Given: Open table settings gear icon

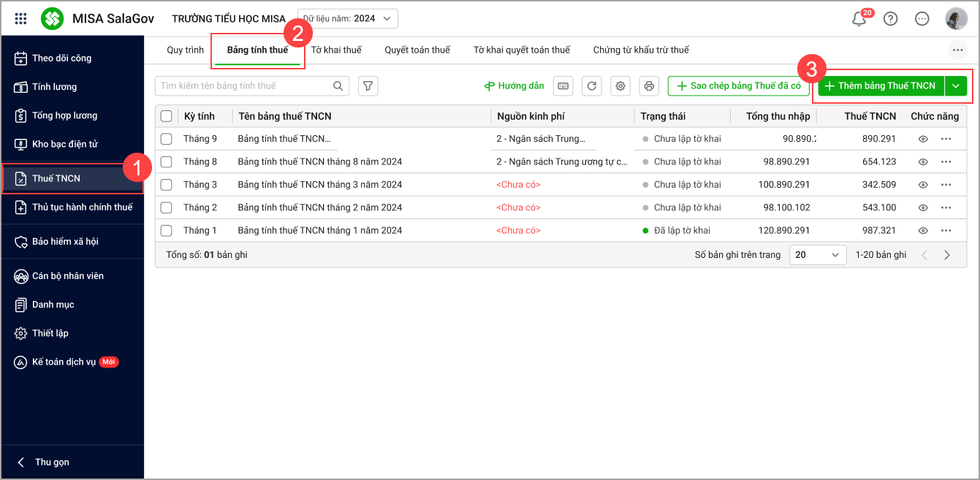Looking at the screenshot, I should point(620,86).
